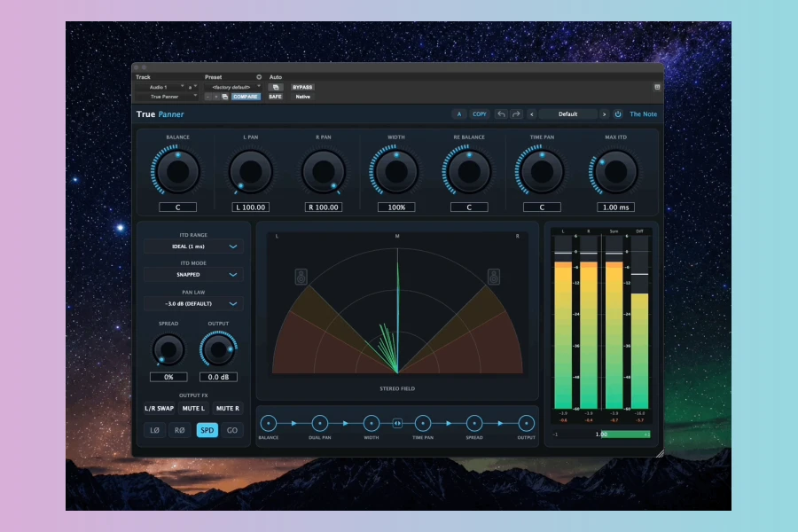Click the Width 100% value field

tap(396, 207)
